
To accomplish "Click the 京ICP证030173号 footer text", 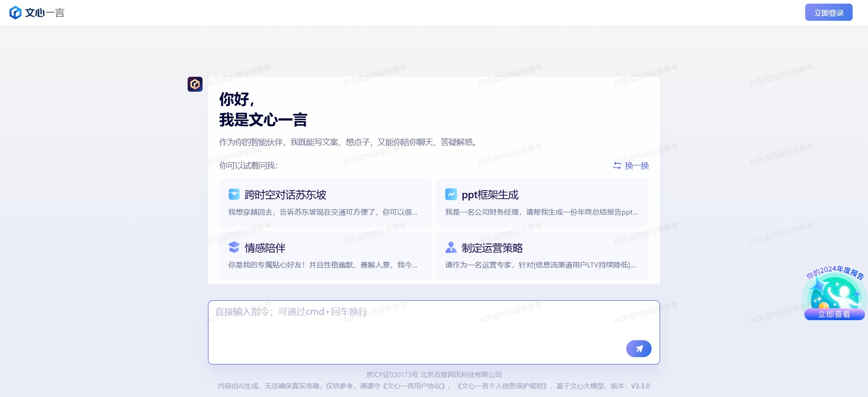I will [x=392, y=375].
